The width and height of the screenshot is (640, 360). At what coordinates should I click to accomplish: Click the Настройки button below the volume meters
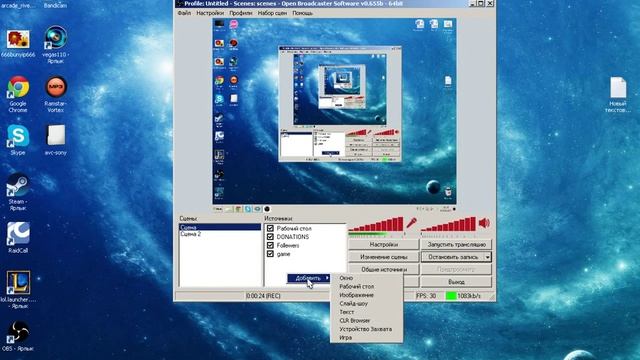[x=383, y=244]
